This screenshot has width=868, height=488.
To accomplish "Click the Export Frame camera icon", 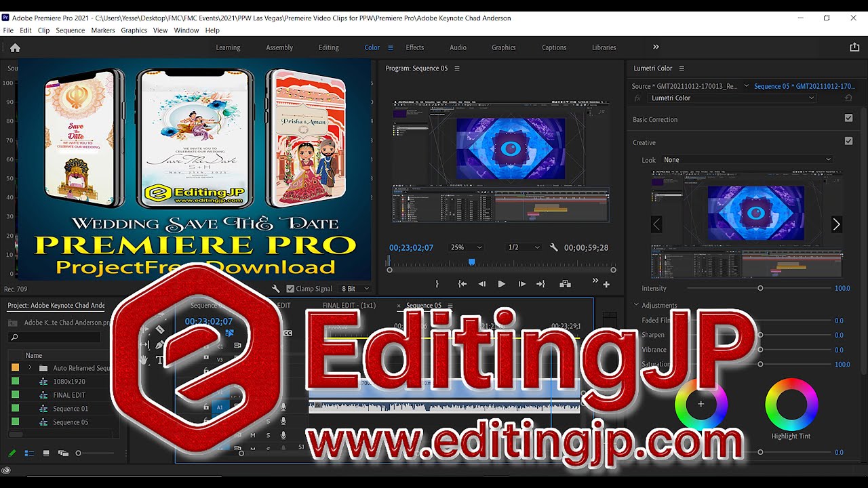I will (x=566, y=284).
